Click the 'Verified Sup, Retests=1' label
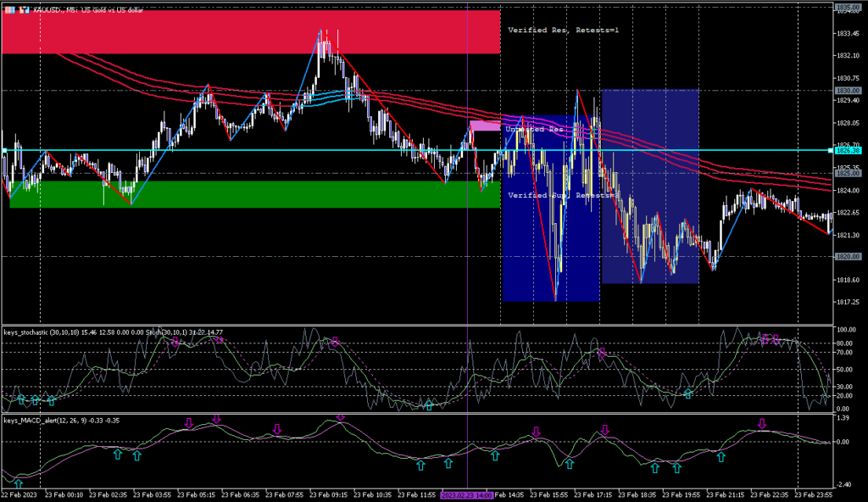The height and width of the screenshot is (502, 868). click(563, 195)
